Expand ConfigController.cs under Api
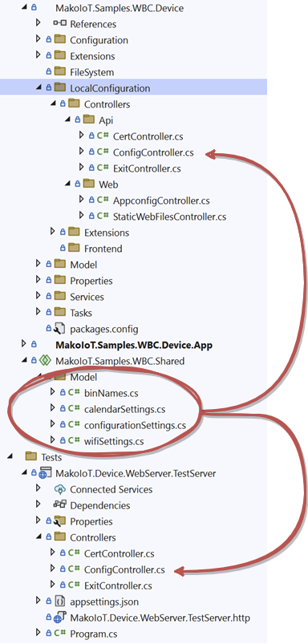The width and height of the screenshot is (308, 644). [x=81, y=152]
